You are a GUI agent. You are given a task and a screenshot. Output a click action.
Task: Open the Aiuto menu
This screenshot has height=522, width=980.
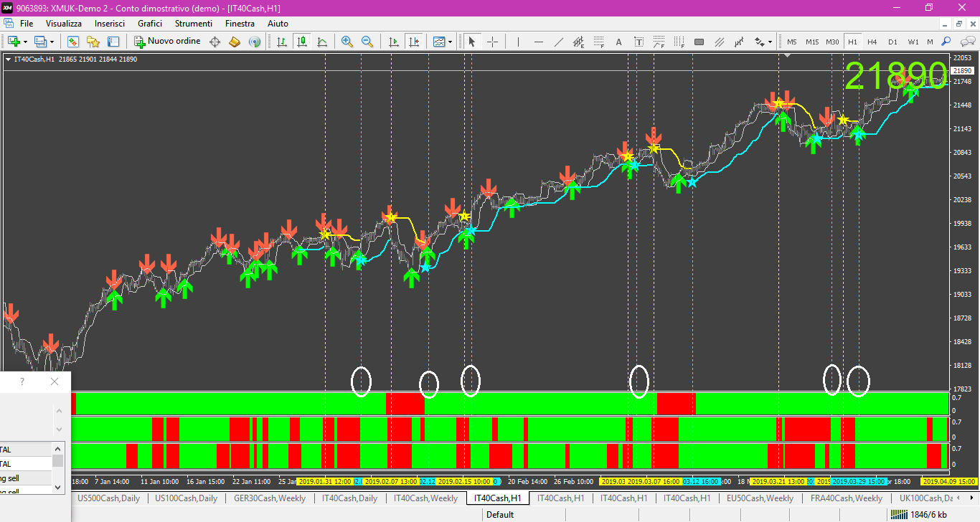(x=278, y=24)
